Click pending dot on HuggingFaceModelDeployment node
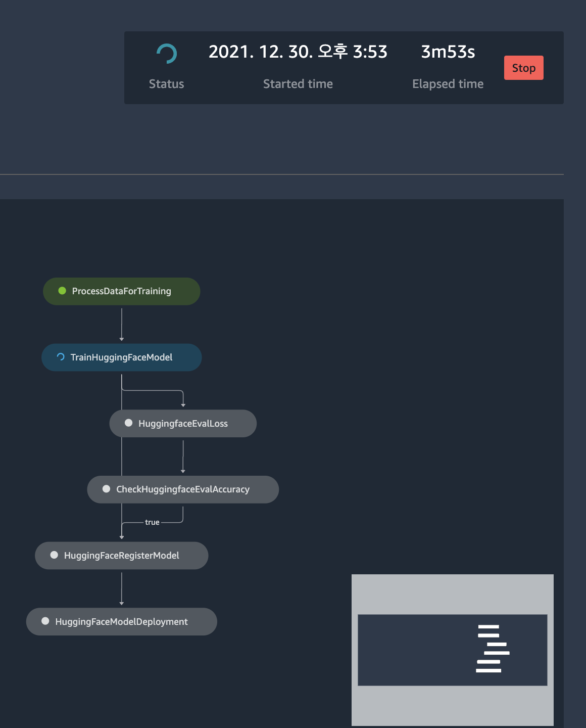 point(45,621)
